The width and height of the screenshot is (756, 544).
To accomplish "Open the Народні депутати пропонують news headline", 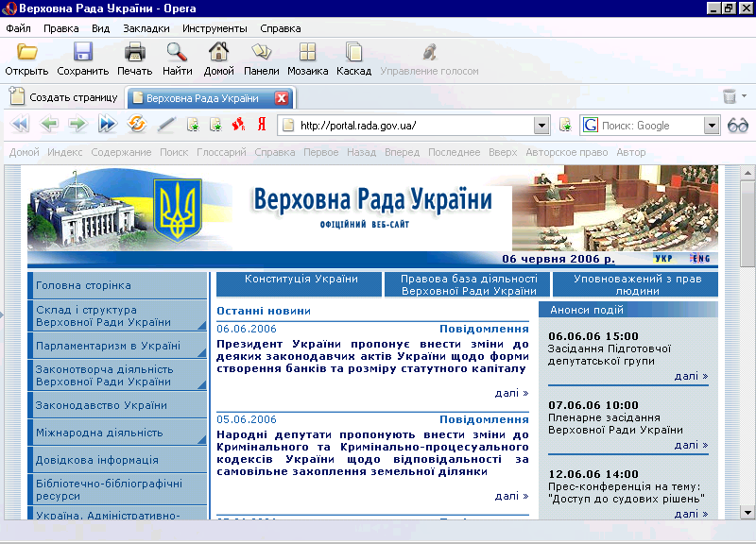I will (372, 453).
